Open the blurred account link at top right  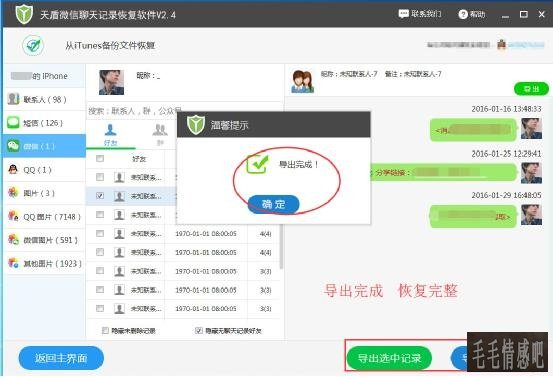point(526,45)
